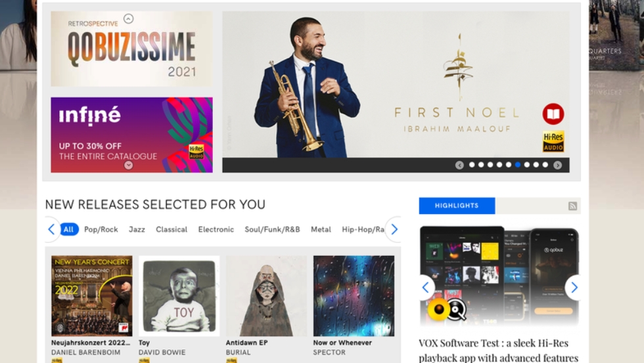Image resolution: width=644 pixels, height=363 pixels.
Task: Advance banner carousel with right arrow
Action: [x=557, y=165]
